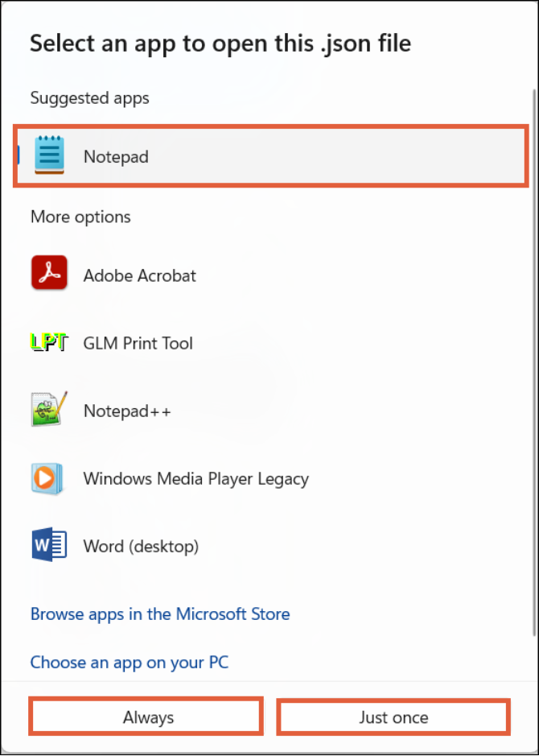This screenshot has height=756, width=539.
Task: Click Choose an app on your PC
Action: [x=130, y=662]
